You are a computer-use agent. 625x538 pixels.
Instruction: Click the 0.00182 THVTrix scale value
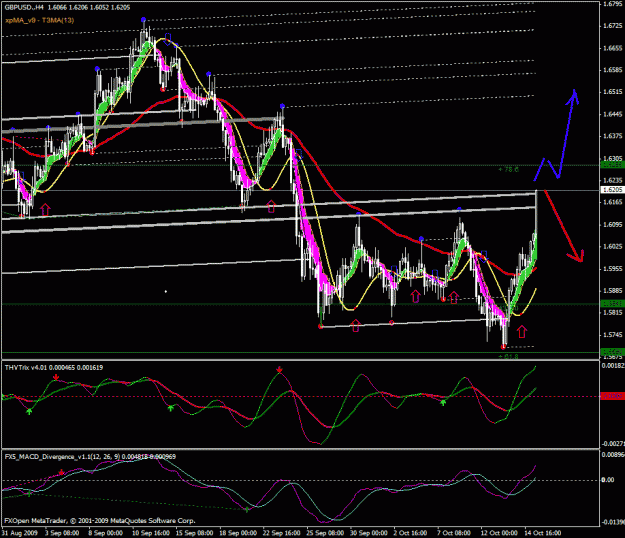(613, 365)
